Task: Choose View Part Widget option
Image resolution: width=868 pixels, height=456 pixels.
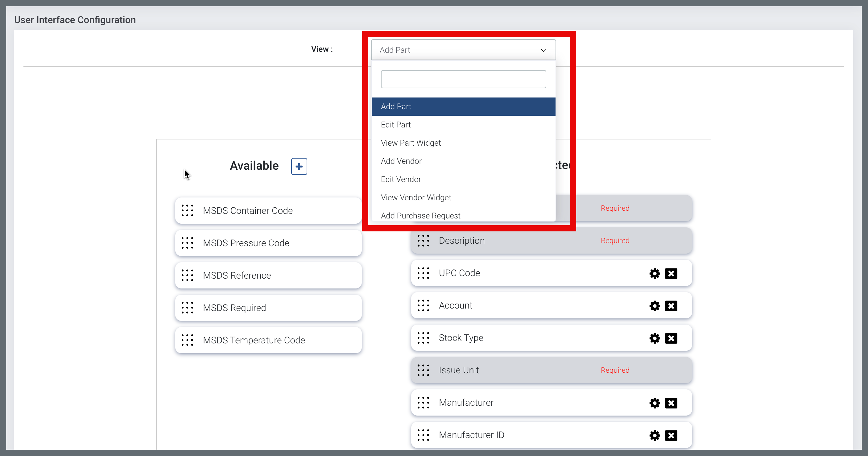Action: point(411,143)
